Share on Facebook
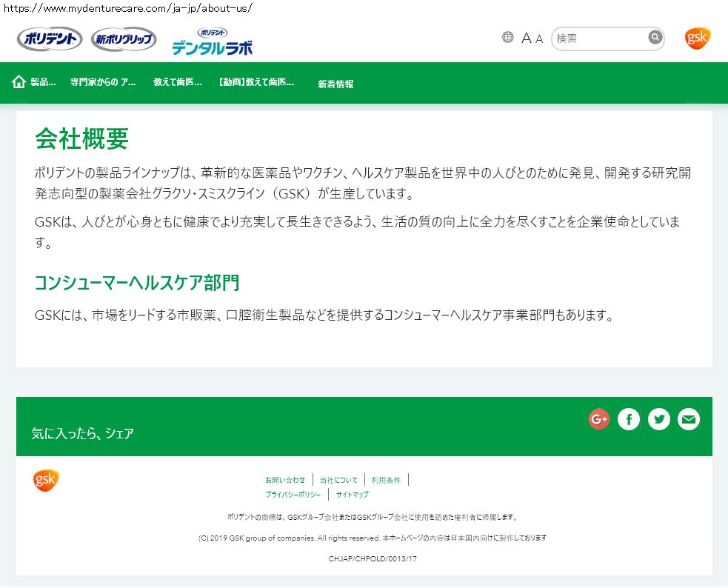 [629, 420]
